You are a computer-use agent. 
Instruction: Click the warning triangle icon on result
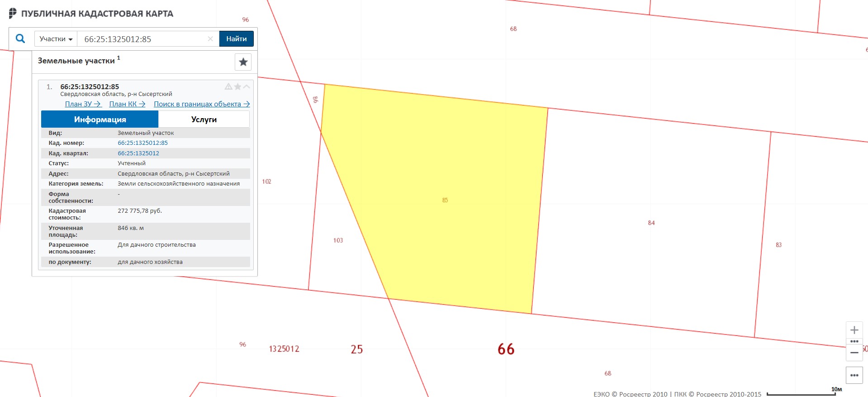pyautogui.click(x=228, y=86)
